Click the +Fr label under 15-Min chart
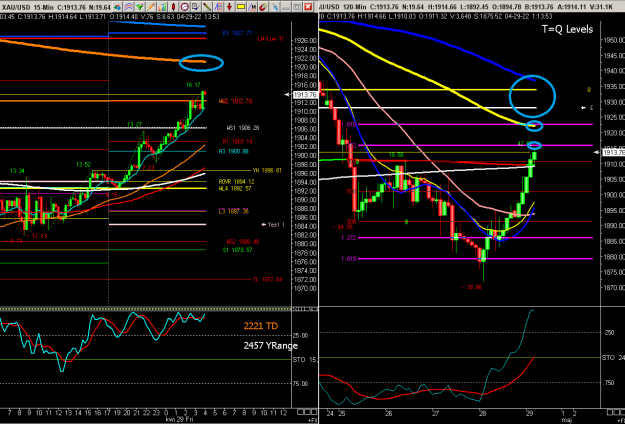Image resolution: width=625 pixels, height=424 pixels. 311,420
